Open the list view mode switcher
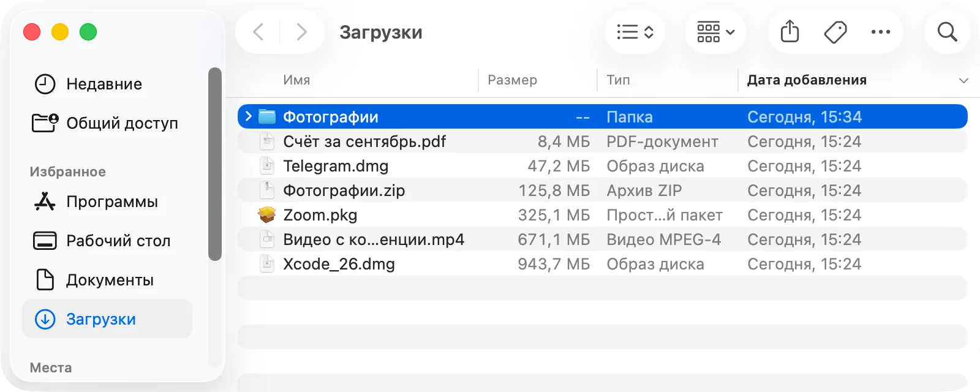The width and height of the screenshot is (980, 392). pos(635,32)
